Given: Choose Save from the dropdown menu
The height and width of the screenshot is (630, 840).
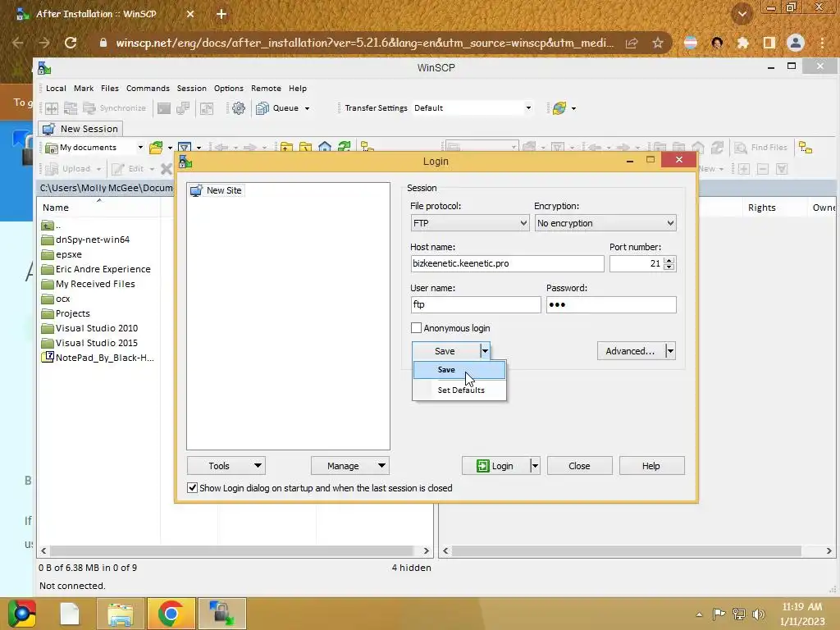Looking at the screenshot, I should pos(459,370).
